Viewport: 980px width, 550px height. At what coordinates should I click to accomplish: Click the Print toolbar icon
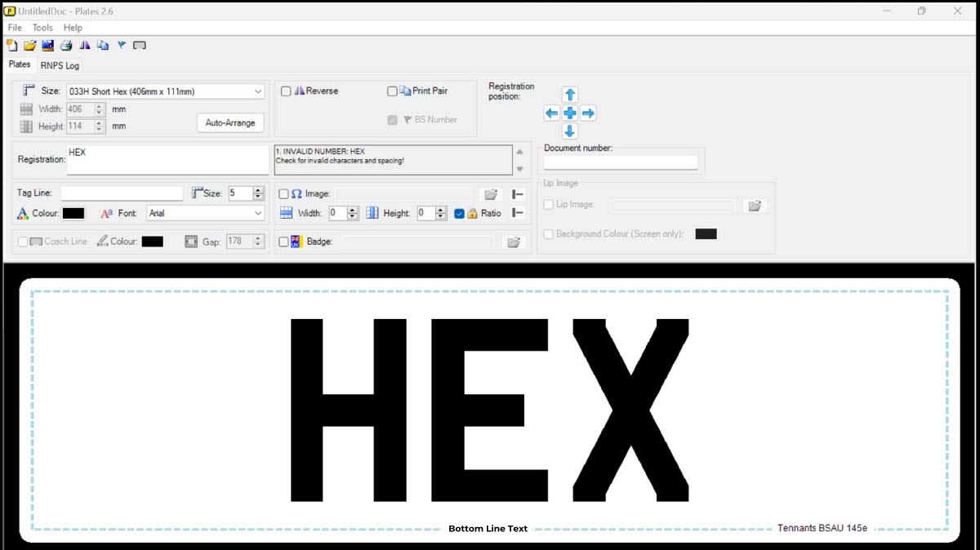66,46
